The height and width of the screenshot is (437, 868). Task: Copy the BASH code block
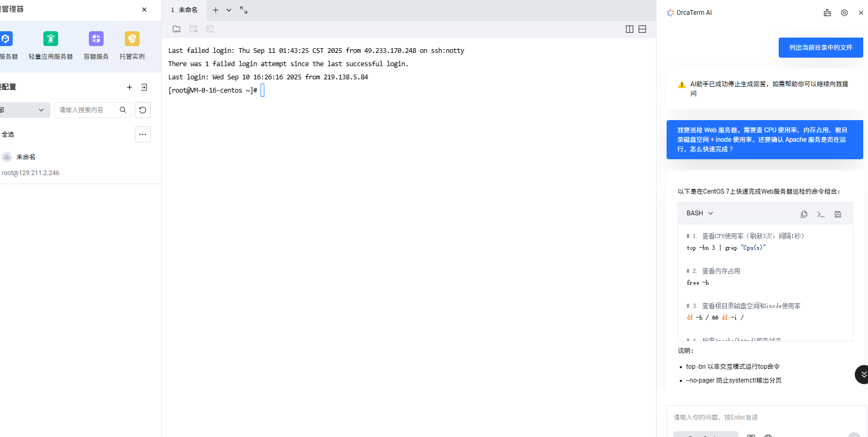[804, 214]
